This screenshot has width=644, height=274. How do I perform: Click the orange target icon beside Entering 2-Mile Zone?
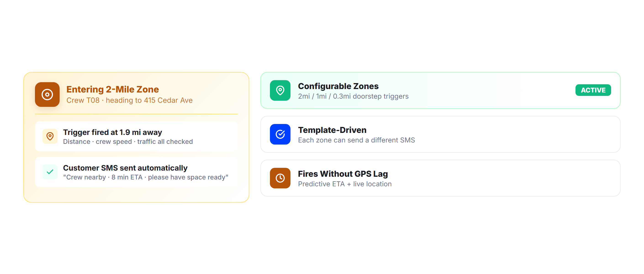pos(47,95)
